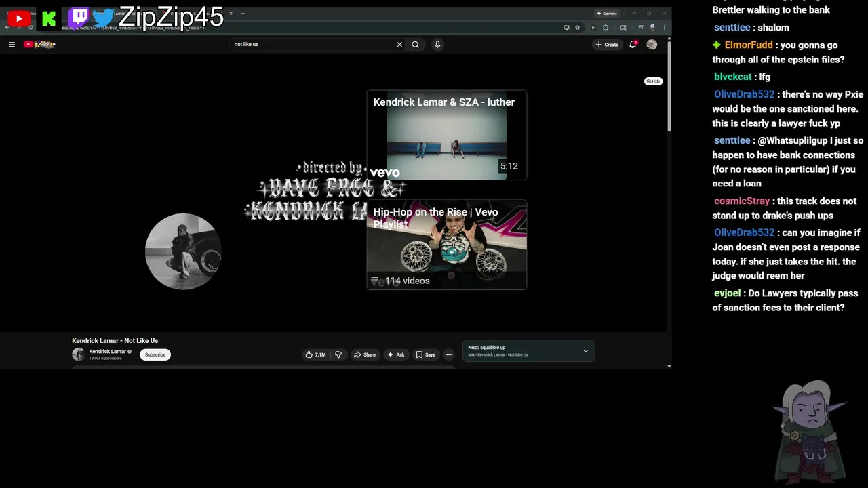The width and height of the screenshot is (868, 488).
Task: Click chat username cosmicStray
Action: 742,201
